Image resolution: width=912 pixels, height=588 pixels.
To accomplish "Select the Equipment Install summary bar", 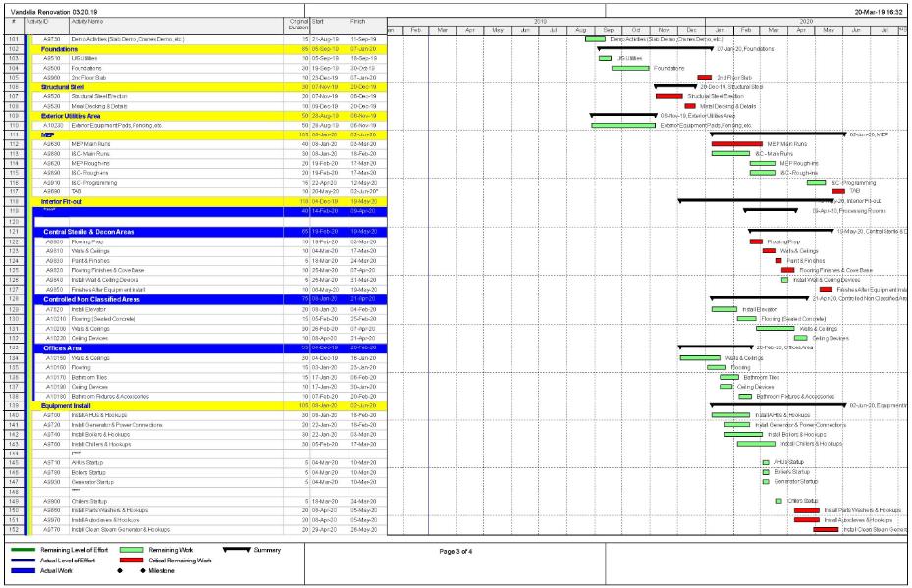I will (x=778, y=403).
